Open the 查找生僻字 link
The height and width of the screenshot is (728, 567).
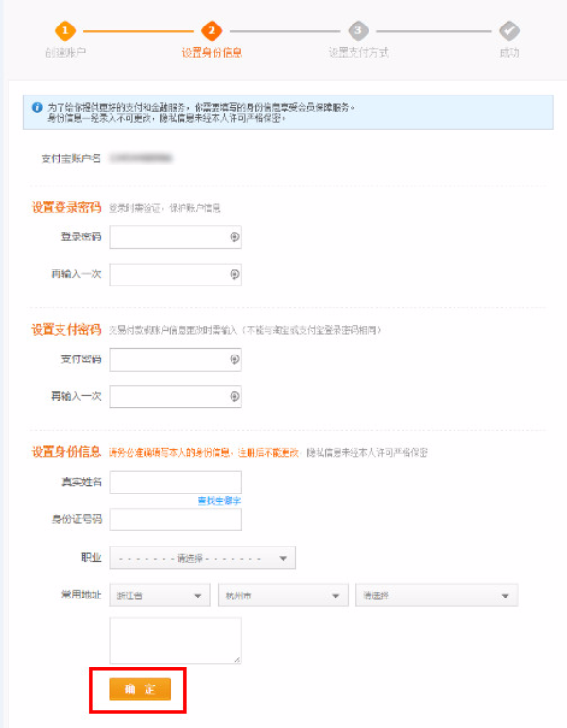point(219,499)
